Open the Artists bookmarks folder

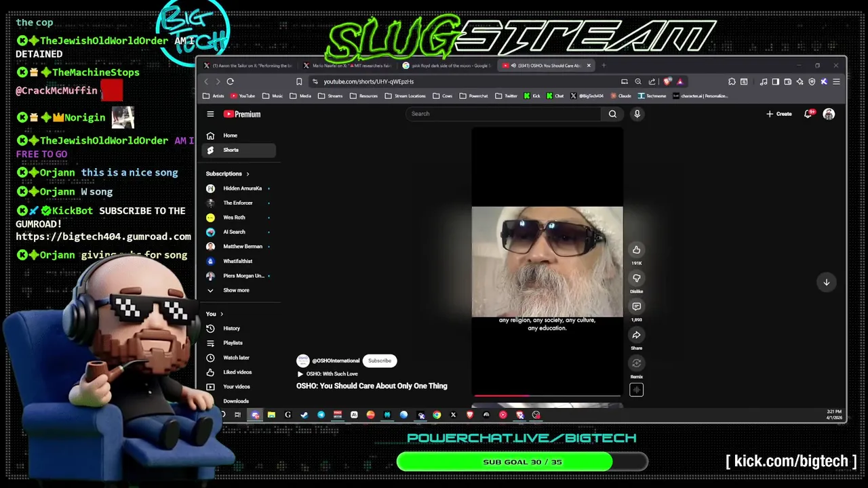214,96
